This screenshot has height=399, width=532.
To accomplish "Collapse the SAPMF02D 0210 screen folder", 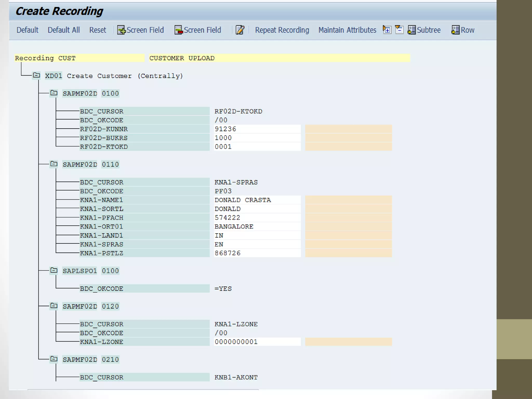I will click(54, 359).
